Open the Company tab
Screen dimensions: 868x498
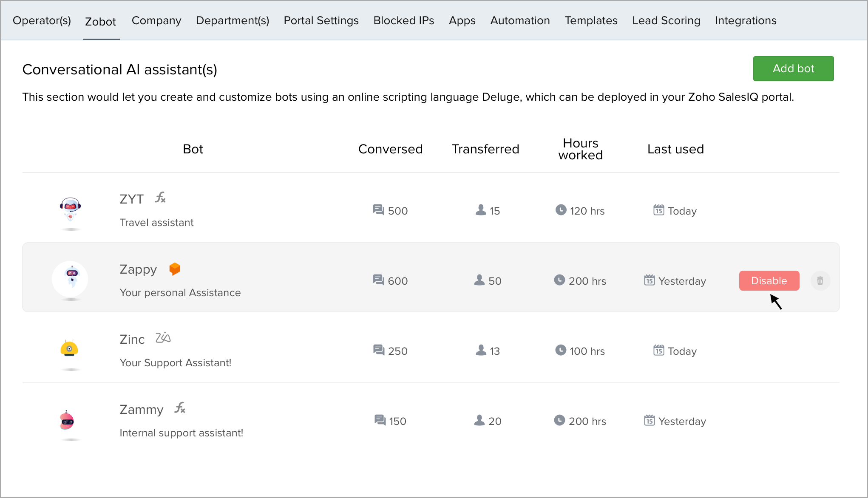click(156, 20)
